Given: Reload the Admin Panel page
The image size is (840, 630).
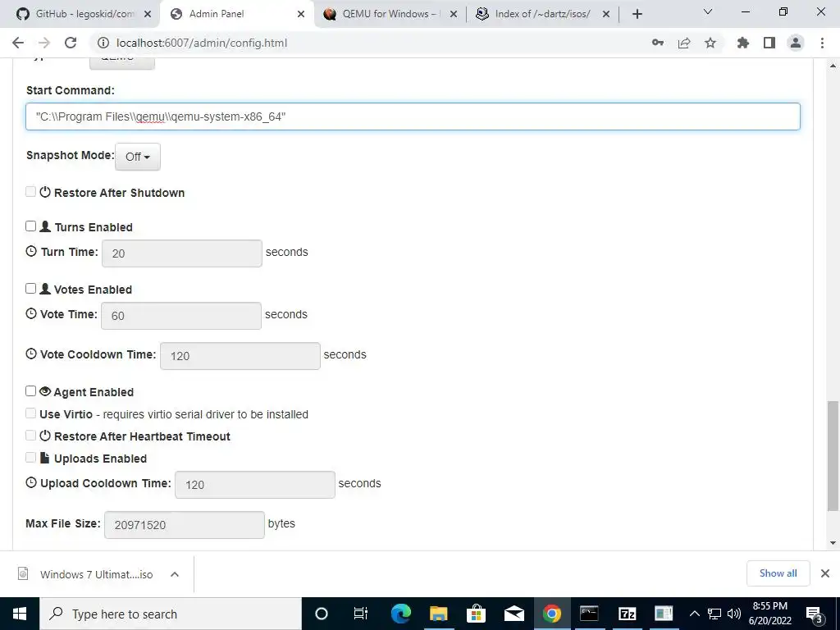Looking at the screenshot, I should (x=71, y=43).
